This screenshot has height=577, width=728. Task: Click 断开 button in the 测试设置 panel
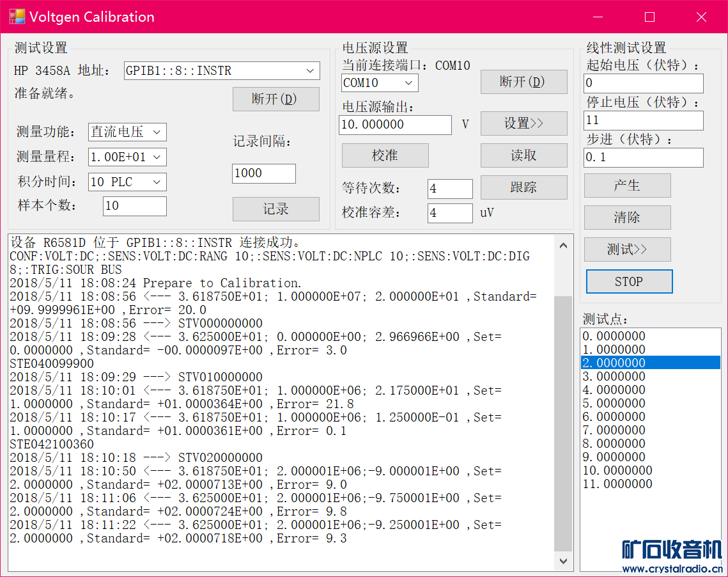[275, 99]
